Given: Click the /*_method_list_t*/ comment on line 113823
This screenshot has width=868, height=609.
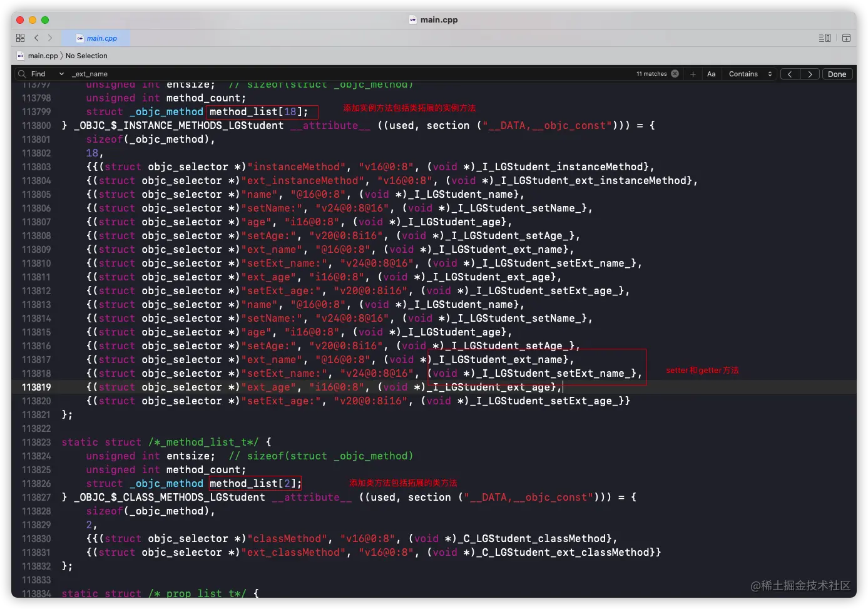Looking at the screenshot, I should [x=203, y=443].
